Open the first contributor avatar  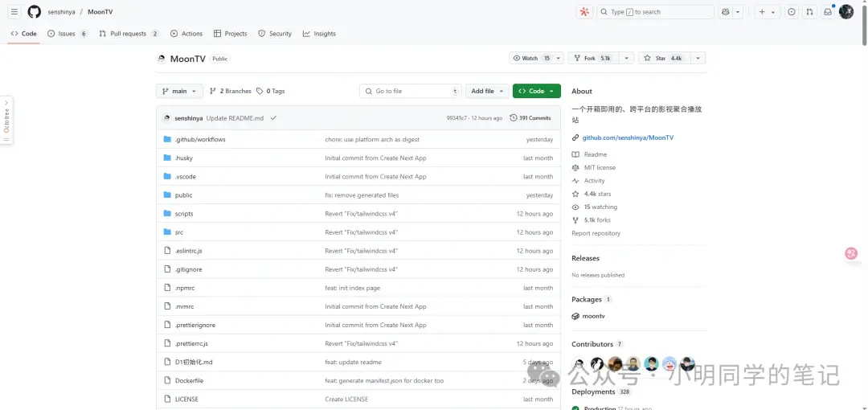(x=579, y=363)
